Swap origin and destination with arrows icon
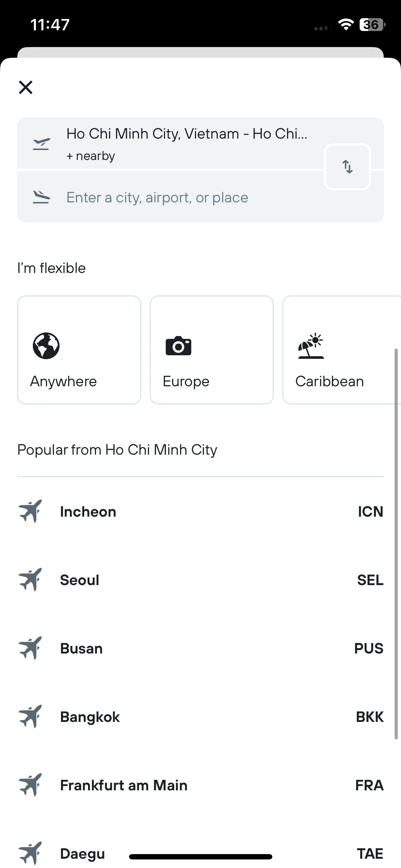The height and width of the screenshot is (868, 401). (348, 166)
